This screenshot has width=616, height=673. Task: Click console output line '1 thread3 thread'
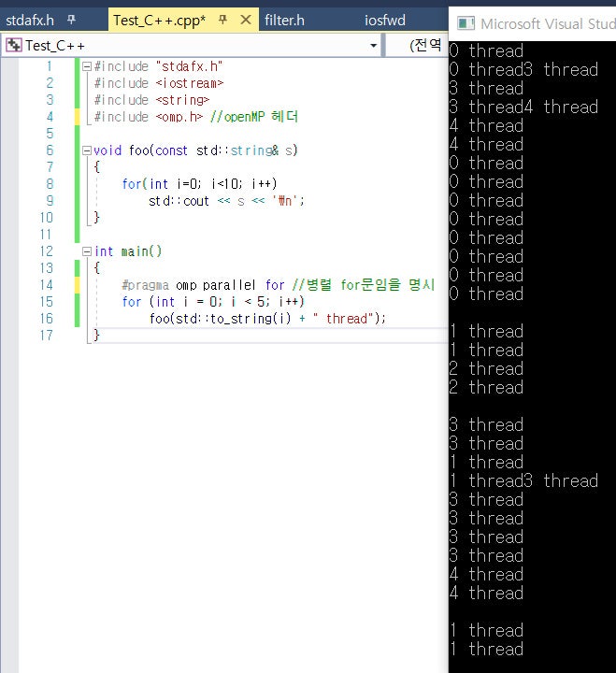pyautogui.click(x=523, y=480)
